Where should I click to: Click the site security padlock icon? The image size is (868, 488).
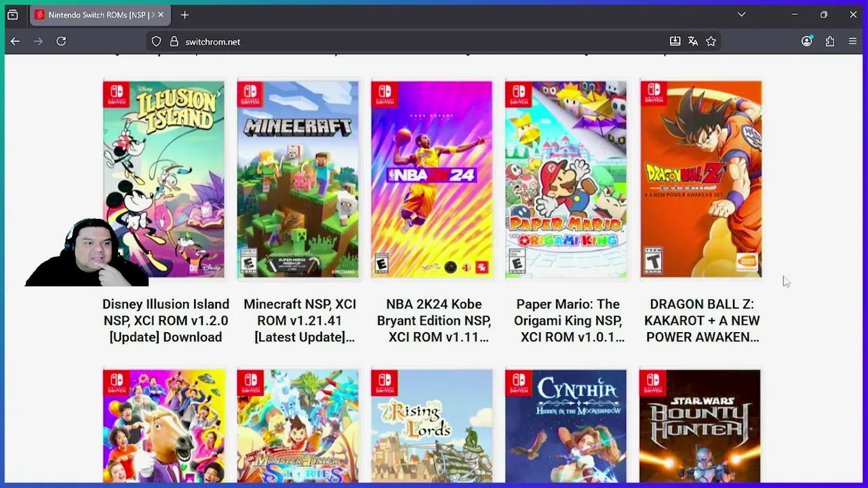(174, 41)
